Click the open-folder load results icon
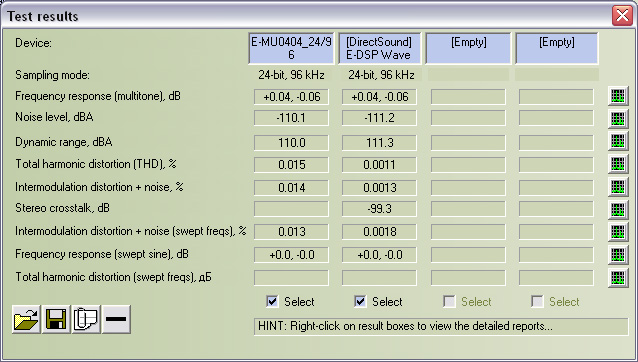This screenshot has width=638, height=362. click(26, 319)
